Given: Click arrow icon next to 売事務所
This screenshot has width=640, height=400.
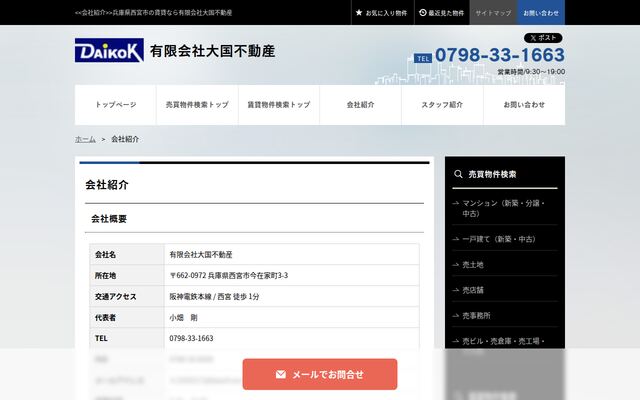Looking at the screenshot, I should coord(456,316).
